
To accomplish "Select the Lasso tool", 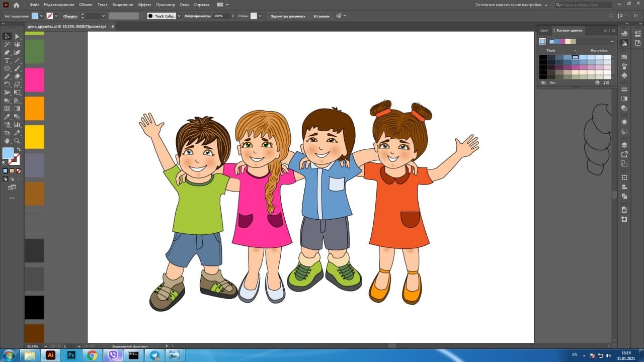I will (17, 44).
